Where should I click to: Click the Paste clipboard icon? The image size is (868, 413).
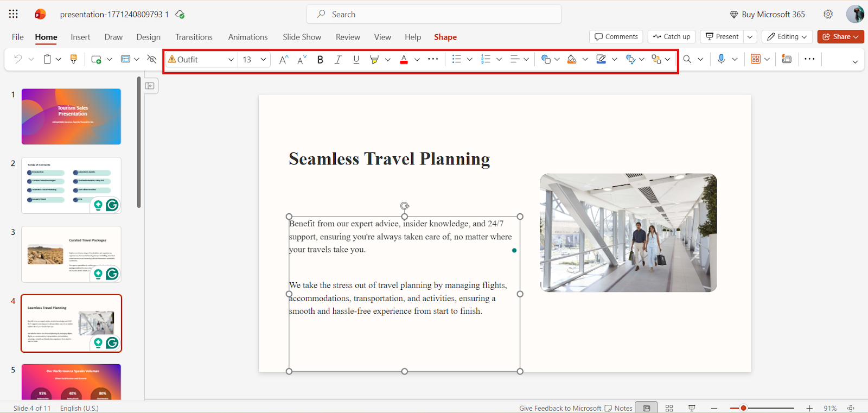coord(47,59)
